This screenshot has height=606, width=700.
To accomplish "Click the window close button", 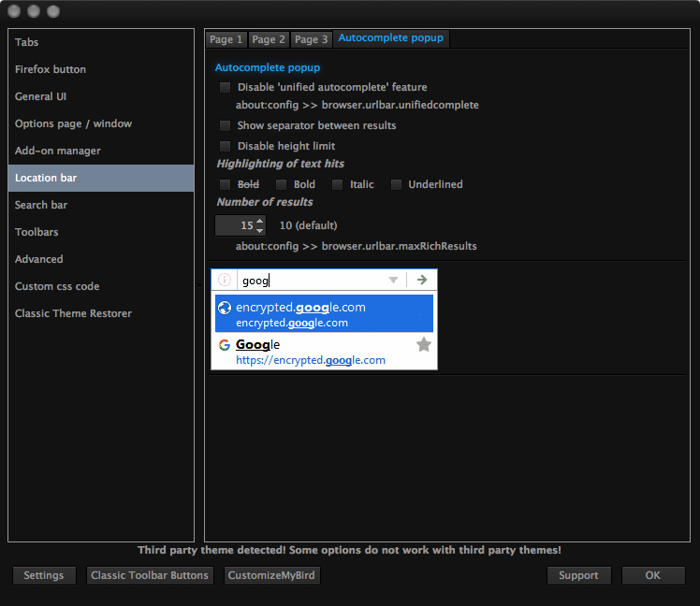I will [14, 11].
